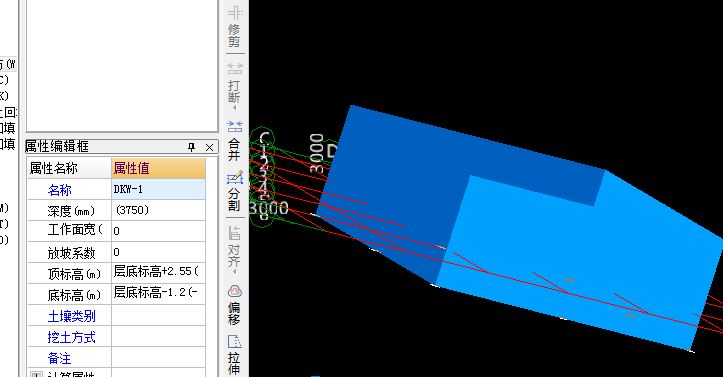Click the 属性值 column header
Screen dimensions: 723x377
(x=158, y=168)
